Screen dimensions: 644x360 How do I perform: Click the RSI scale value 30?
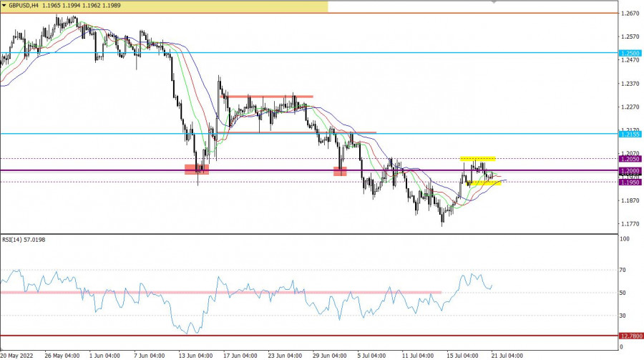pos(623,316)
